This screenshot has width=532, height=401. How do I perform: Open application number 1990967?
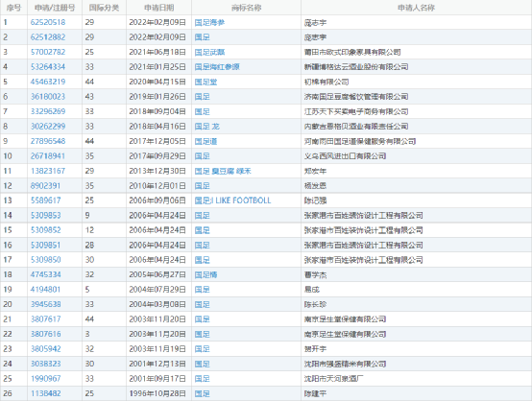point(45,379)
